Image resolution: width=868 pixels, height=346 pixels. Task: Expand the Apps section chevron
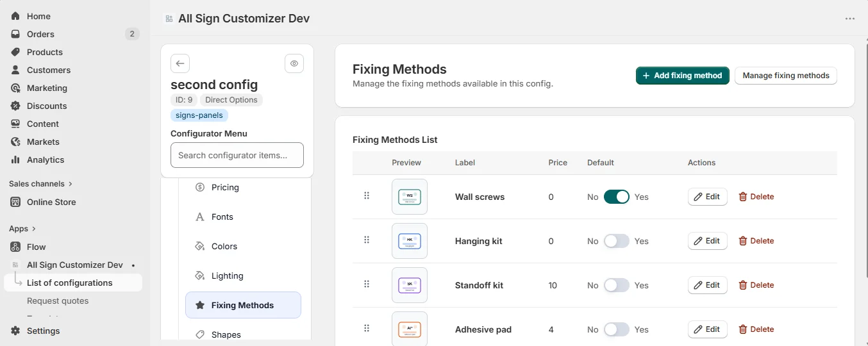[x=34, y=229]
